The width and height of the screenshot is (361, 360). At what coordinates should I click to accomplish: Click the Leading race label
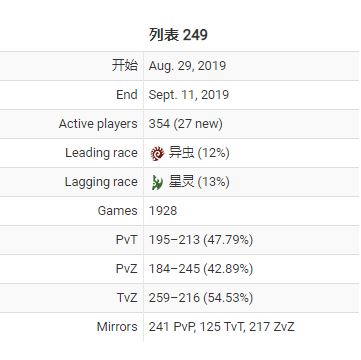101,153
